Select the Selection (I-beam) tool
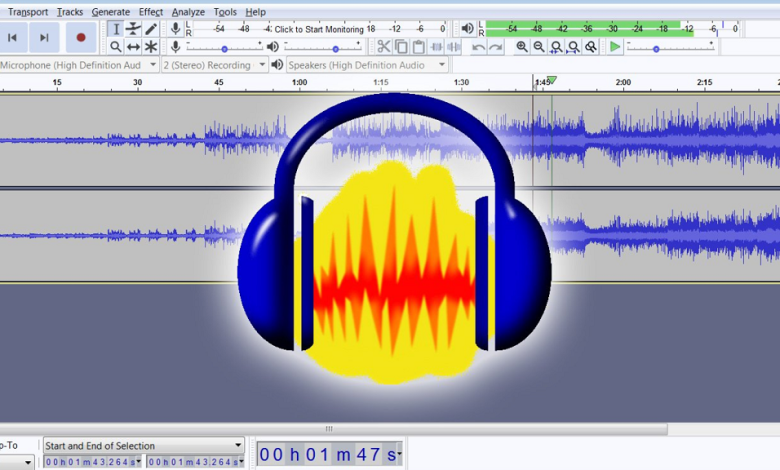This screenshot has width=780, height=470. tap(115, 29)
